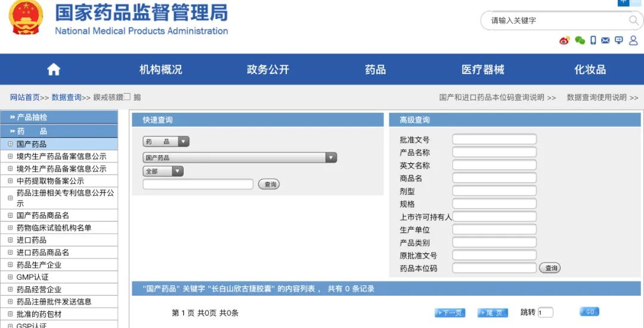This screenshot has width=644, height=328.
Task: Open the 化妆品 navigation menu
Action: (x=590, y=70)
